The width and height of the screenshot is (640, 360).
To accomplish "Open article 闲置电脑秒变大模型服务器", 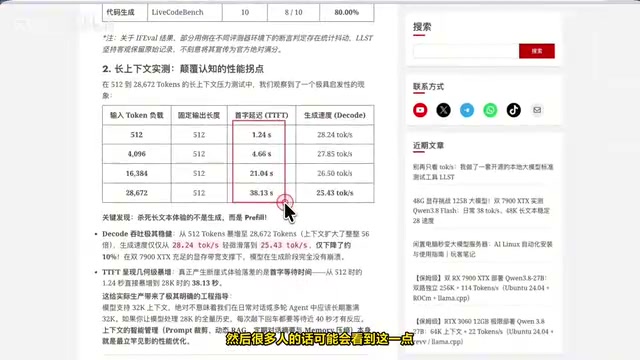I will pyautogui.click(x=482, y=249).
